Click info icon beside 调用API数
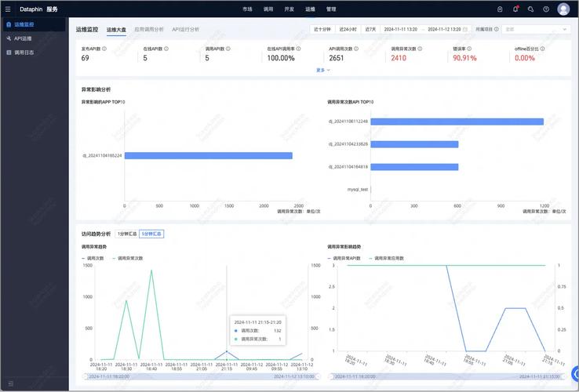The image size is (579, 392). (228, 49)
